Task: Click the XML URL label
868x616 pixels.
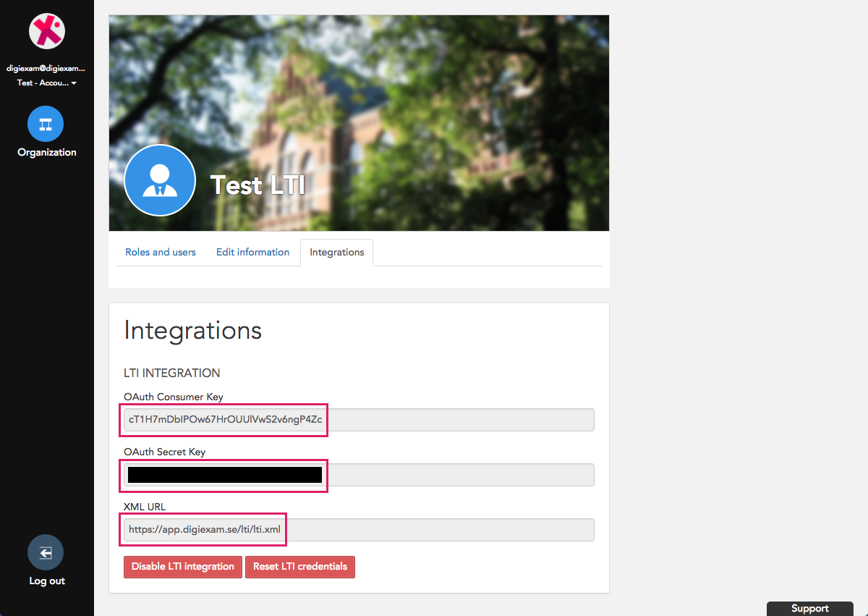Action: coord(145,507)
